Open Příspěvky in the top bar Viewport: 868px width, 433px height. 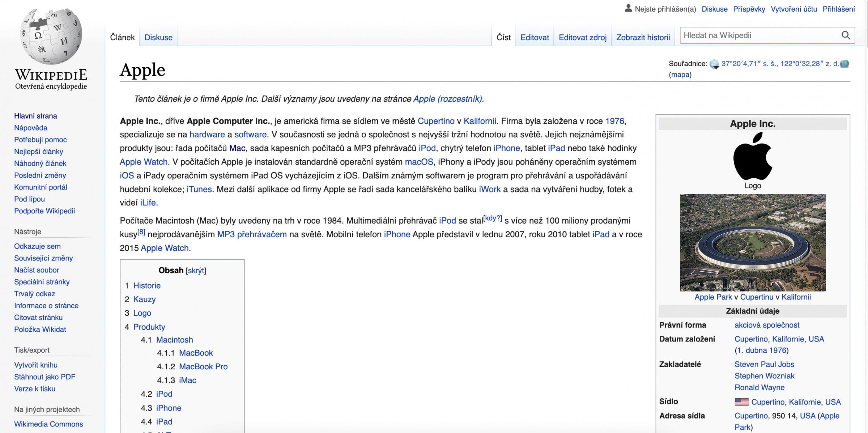pyautogui.click(x=749, y=9)
